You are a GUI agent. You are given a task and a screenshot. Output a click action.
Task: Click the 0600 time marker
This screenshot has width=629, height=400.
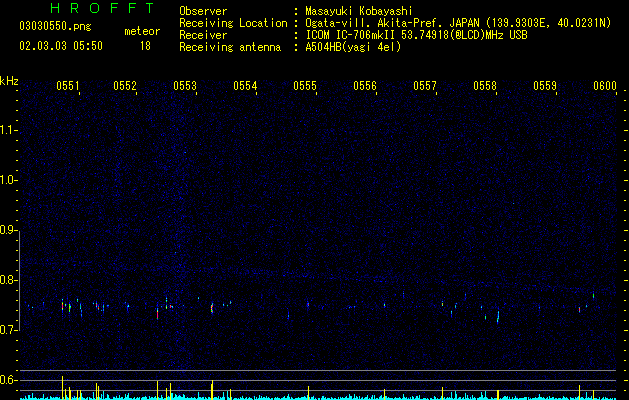tap(605, 86)
